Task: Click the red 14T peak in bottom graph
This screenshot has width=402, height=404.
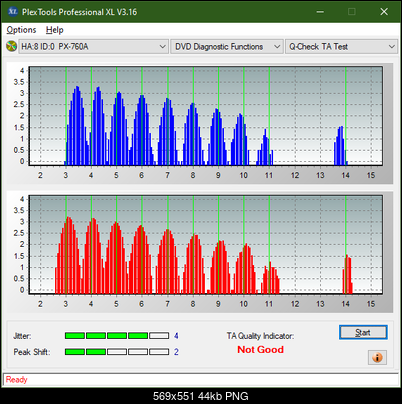Action: pos(347,274)
